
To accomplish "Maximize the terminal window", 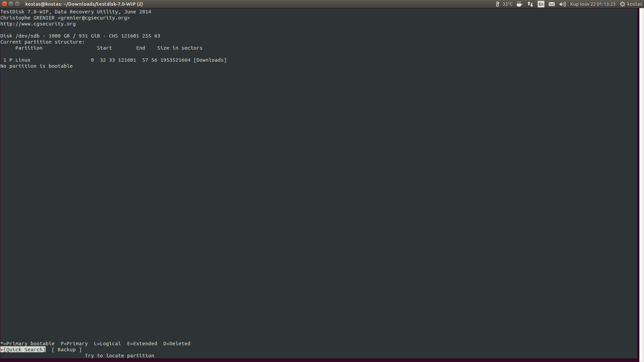I will (17, 4).
